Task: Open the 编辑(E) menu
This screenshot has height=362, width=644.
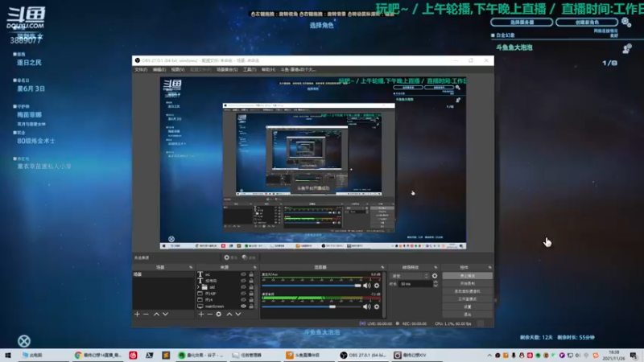Action: pyautogui.click(x=159, y=70)
